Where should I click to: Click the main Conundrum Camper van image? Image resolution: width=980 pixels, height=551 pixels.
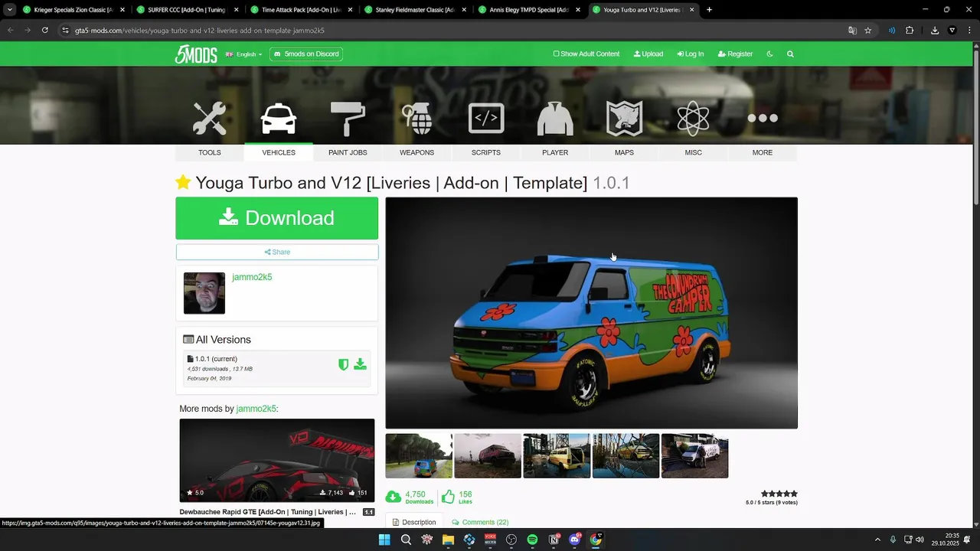(591, 313)
